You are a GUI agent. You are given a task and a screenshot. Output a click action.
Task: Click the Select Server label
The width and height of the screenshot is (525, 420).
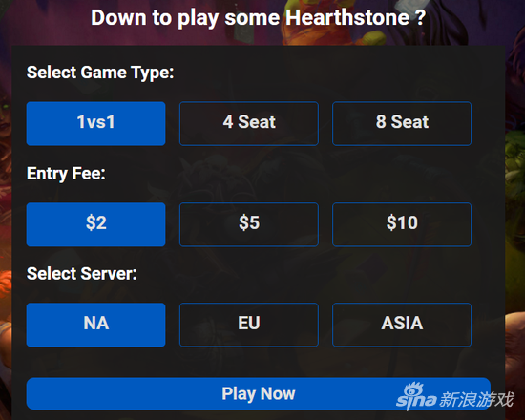point(82,274)
